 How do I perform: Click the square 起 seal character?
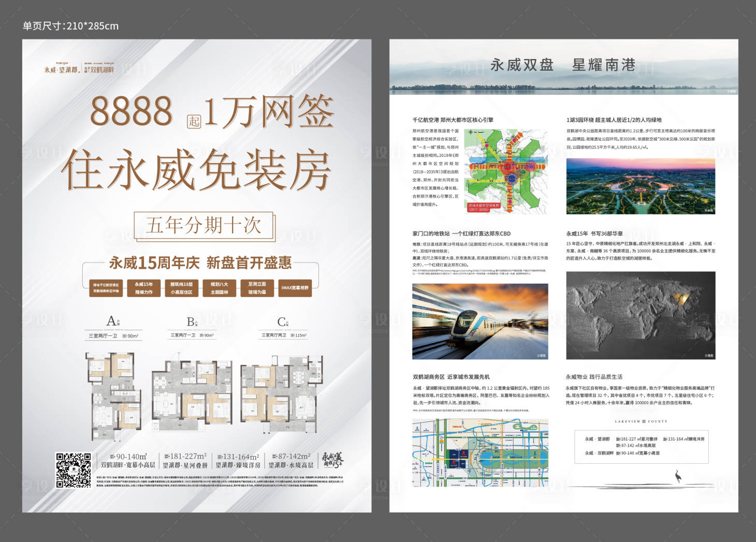click(x=194, y=121)
